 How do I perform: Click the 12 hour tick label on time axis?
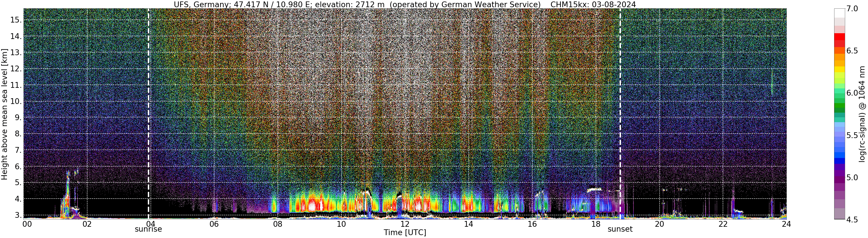(405, 224)
